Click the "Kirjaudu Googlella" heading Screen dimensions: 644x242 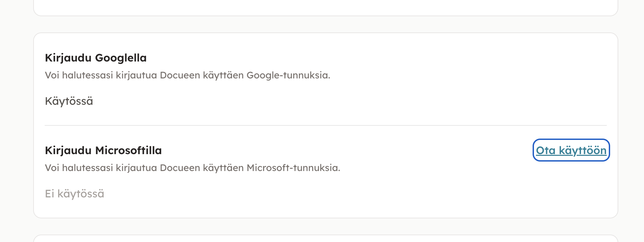pyautogui.click(x=95, y=58)
